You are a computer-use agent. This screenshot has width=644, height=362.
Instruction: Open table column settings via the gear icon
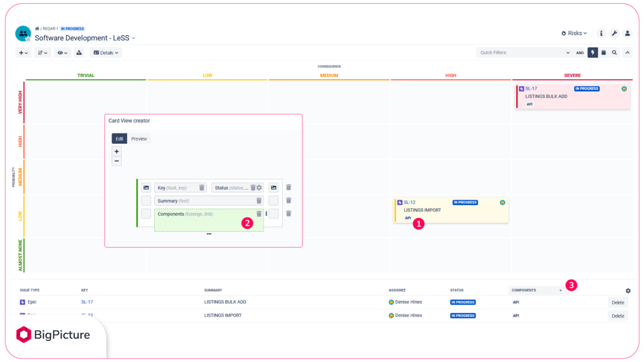628,290
